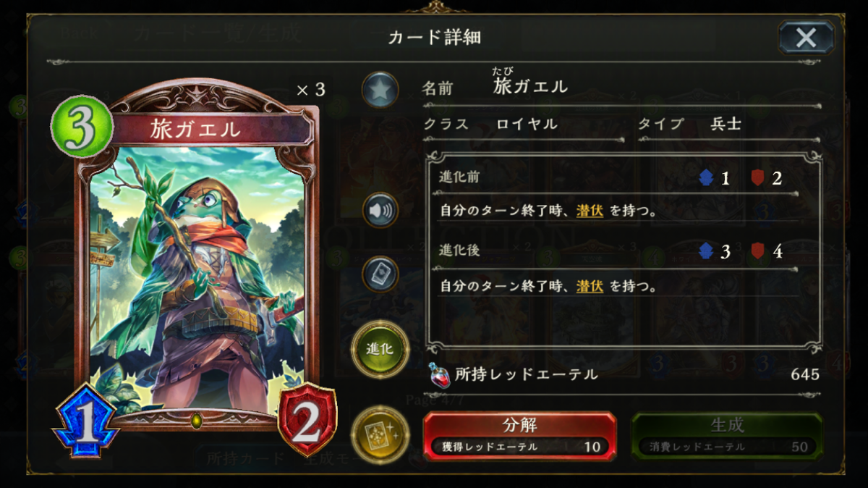Image resolution: width=868 pixels, height=488 pixels.
Task: Open the card flavor text icon
Action: (380, 274)
